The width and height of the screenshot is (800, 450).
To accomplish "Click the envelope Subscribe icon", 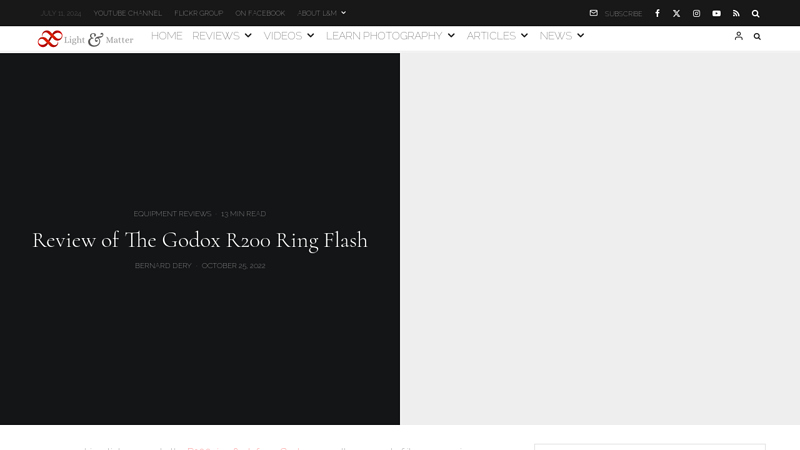I will click(x=593, y=13).
